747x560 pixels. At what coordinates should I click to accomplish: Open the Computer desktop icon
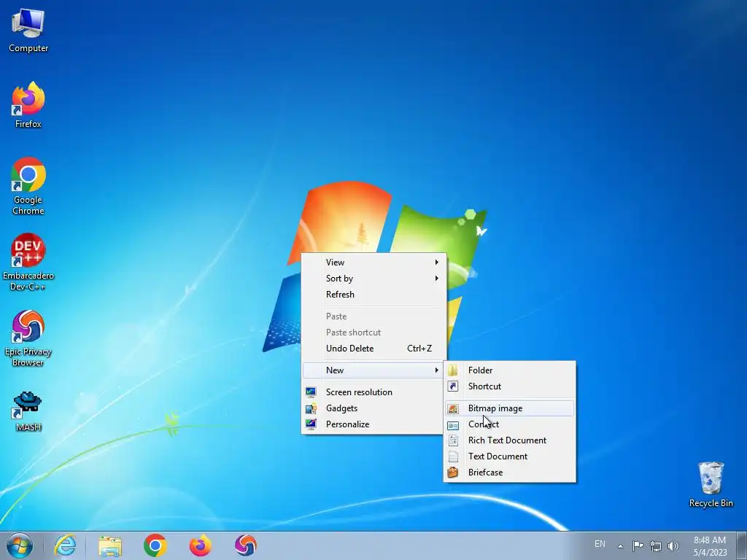[28, 31]
